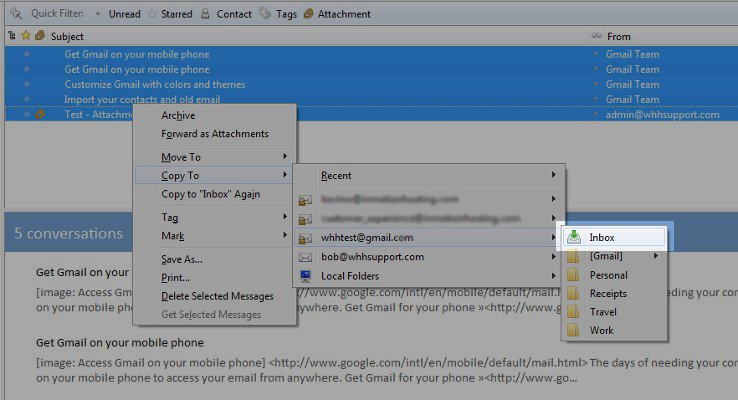Click the Receipts folder icon
This screenshot has width=738, height=400.
(573, 294)
